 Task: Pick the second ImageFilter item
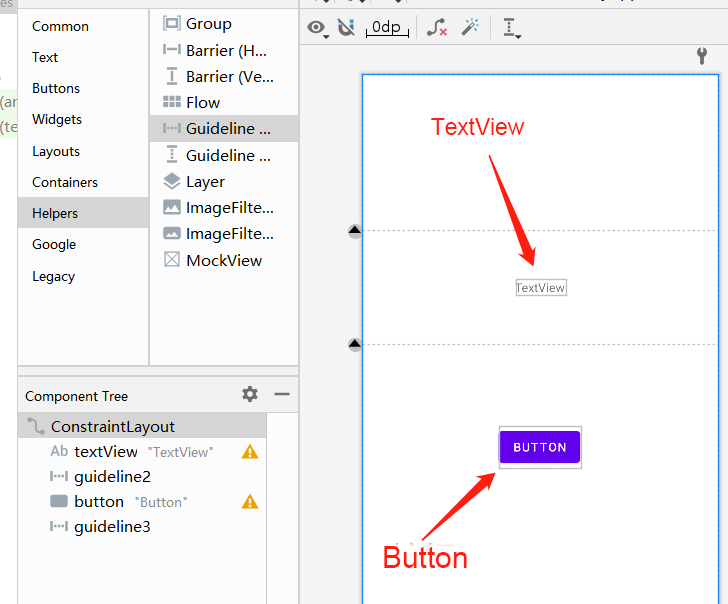pos(224,234)
